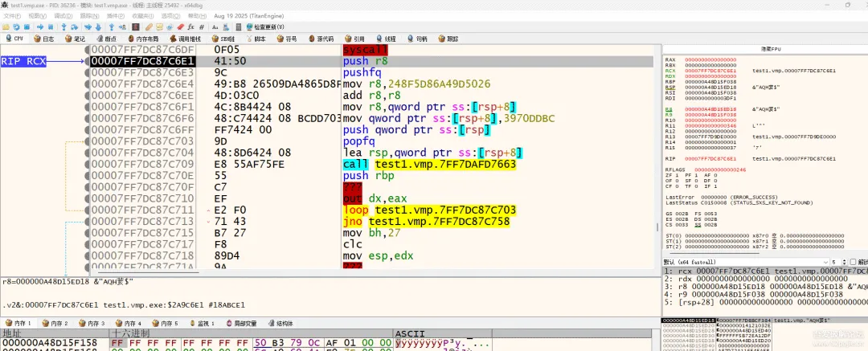Click the Find Calls icon
Viewport: 868px width, 351px height.
click(226, 27)
